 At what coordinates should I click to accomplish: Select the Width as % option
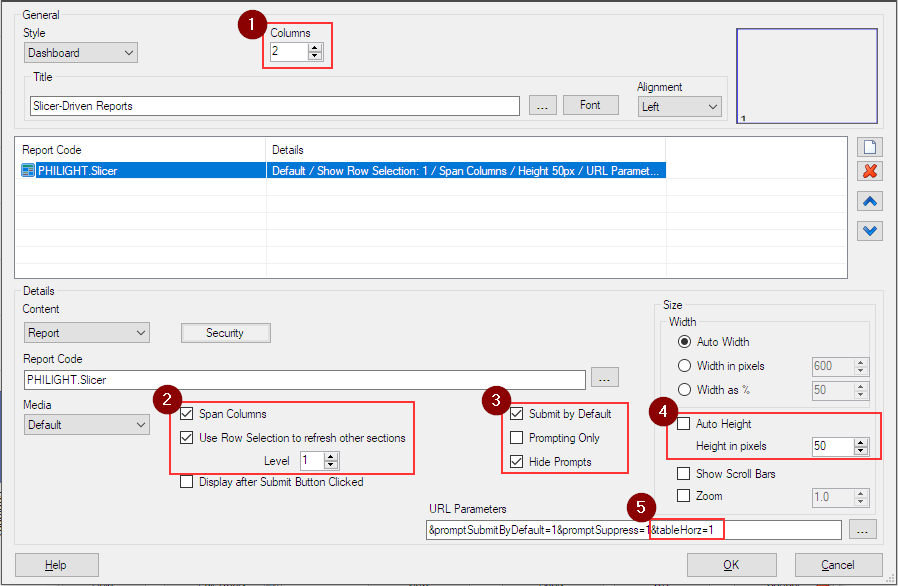[x=684, y=390]
